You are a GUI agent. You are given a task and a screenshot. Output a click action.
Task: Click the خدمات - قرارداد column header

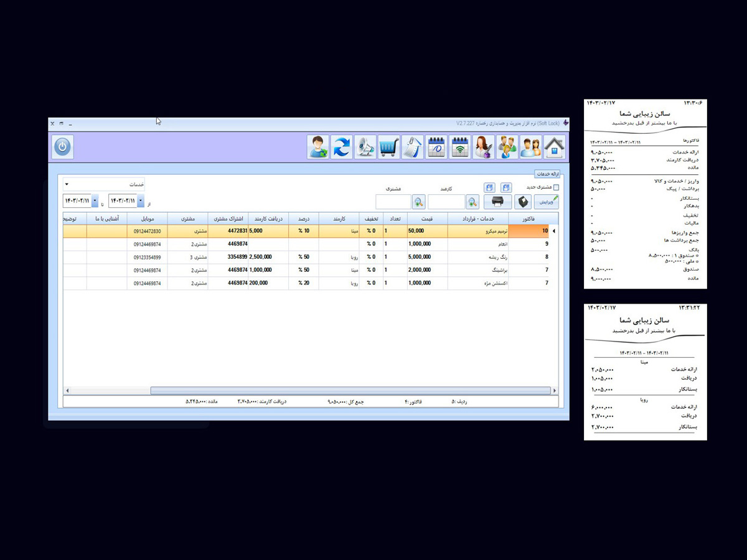(x=478, y=218)
